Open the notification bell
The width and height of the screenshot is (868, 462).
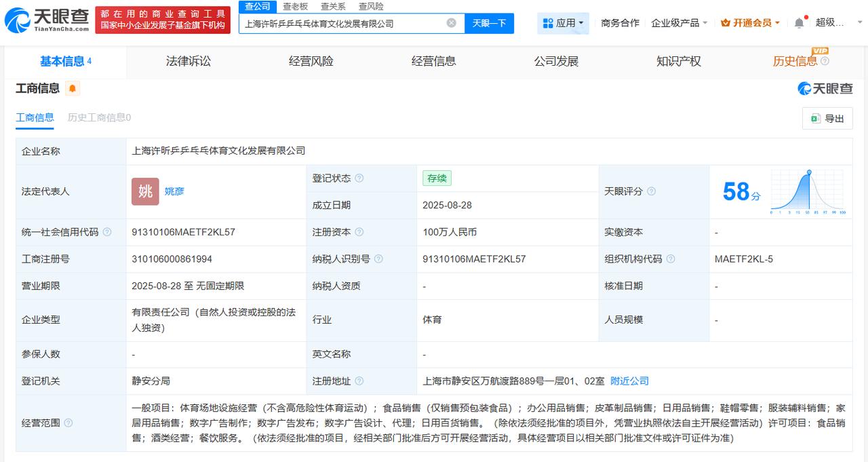click(x=799, y=23)
